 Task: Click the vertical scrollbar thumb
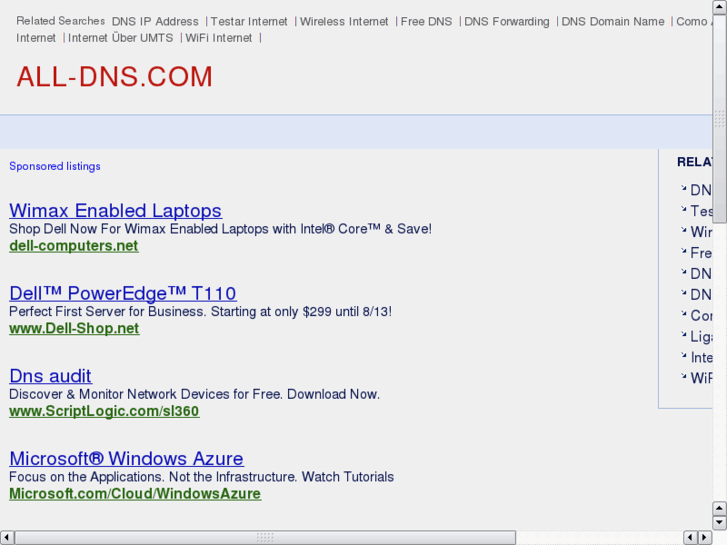pyautogui.click(x=719, y=119)
